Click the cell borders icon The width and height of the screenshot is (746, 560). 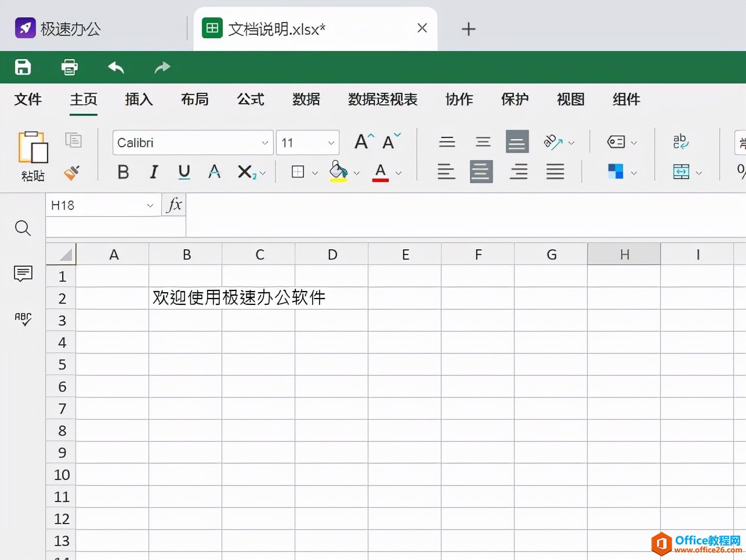pyautogui.click(x=298, y=172)
